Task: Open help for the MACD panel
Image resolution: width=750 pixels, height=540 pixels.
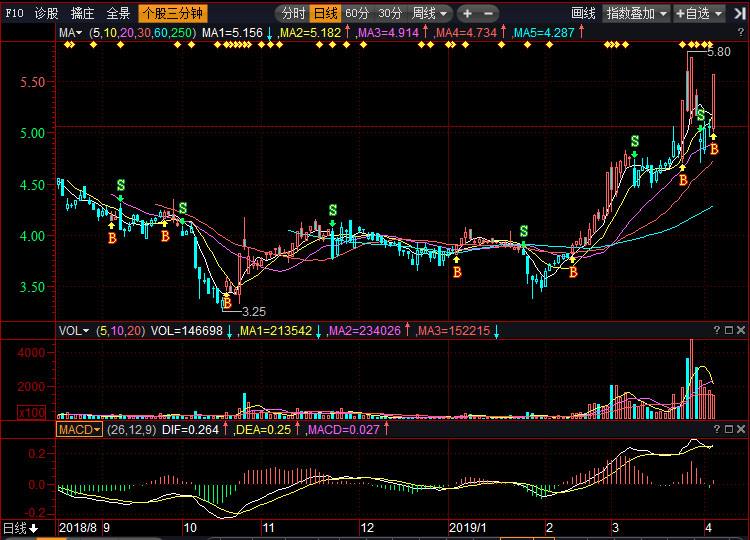Action: (x=717, y=429)
